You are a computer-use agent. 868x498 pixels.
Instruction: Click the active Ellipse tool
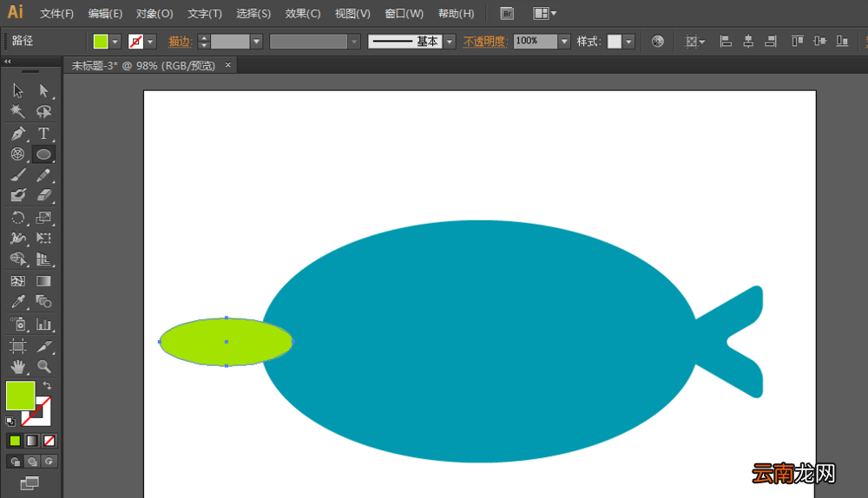pos(43,154)
